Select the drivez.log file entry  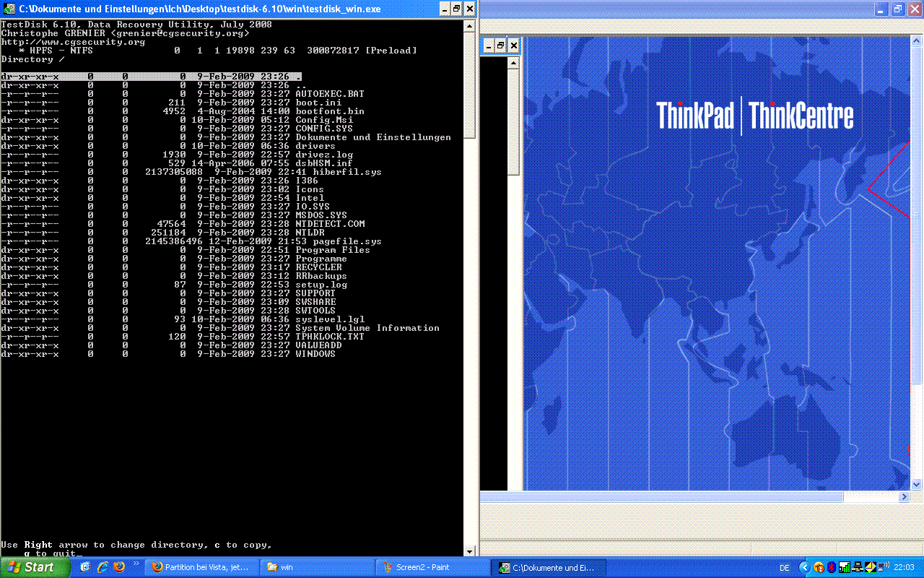tap(177, 155)
